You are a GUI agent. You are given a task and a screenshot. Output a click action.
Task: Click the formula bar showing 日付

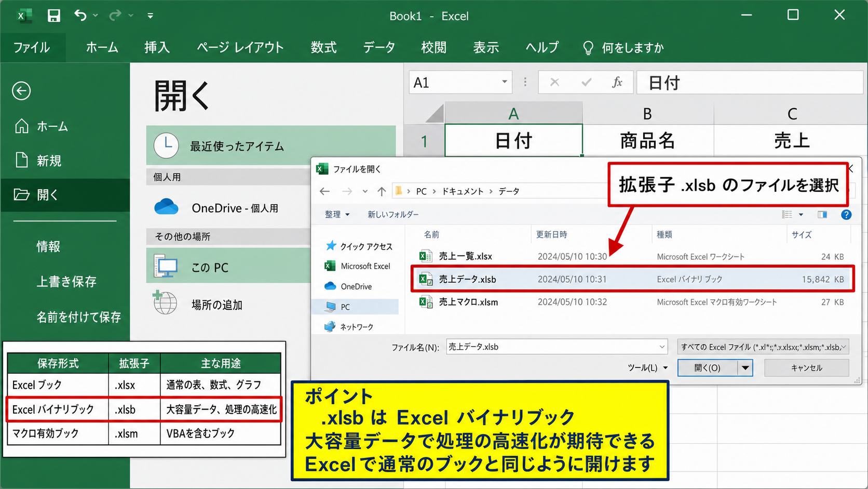750,82
